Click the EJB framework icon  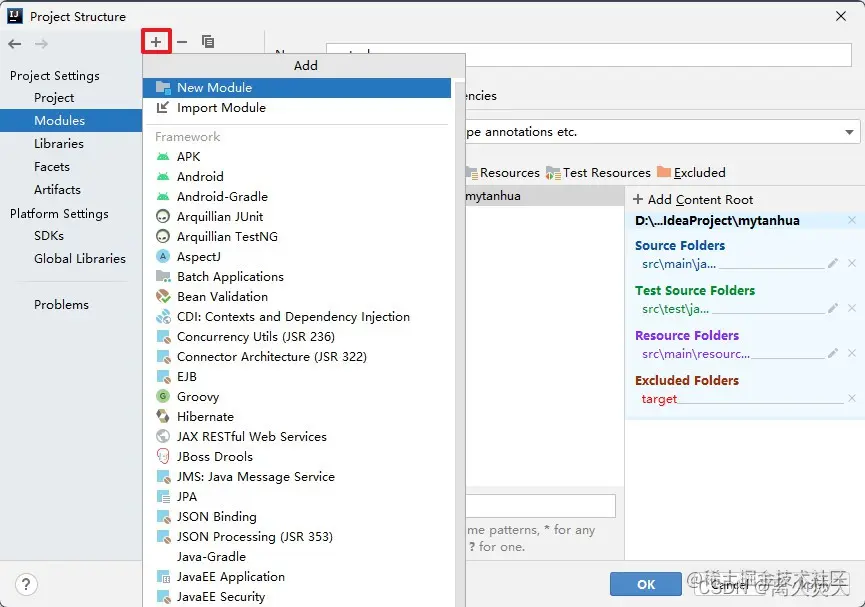point(163,377)
